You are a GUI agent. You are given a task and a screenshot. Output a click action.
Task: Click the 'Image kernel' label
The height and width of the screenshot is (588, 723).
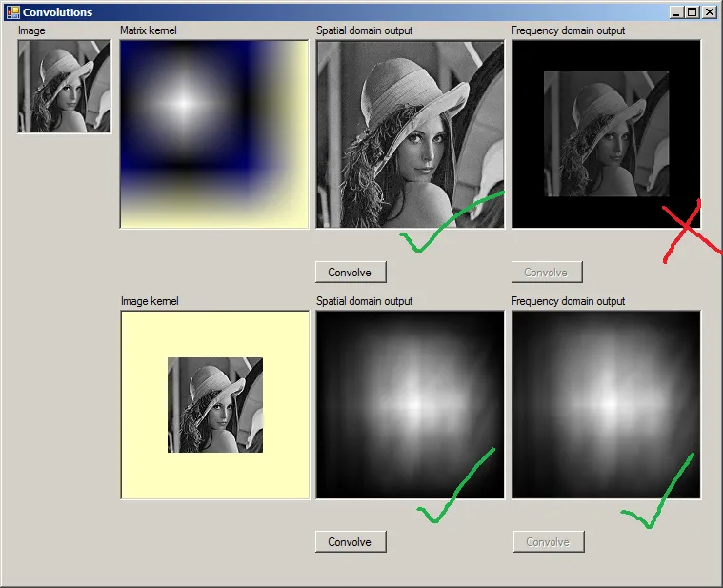pyautogui.click(x=150, y=301)
